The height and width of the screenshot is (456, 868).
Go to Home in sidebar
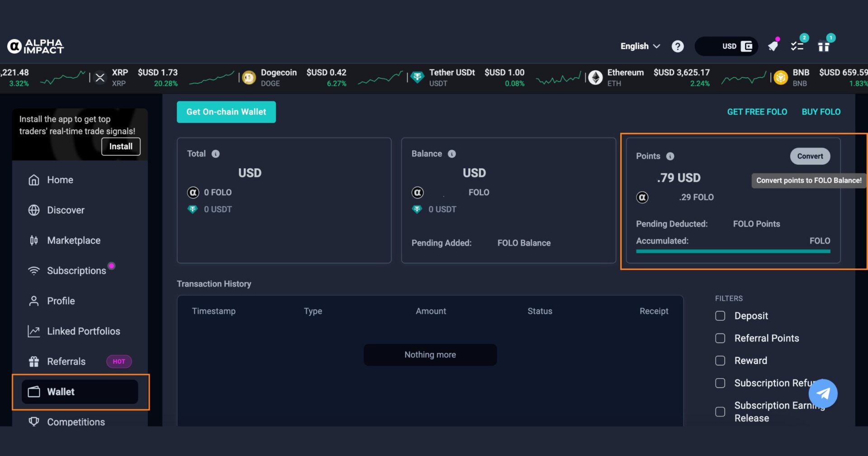pyautogui.click(x=80, y=180)
